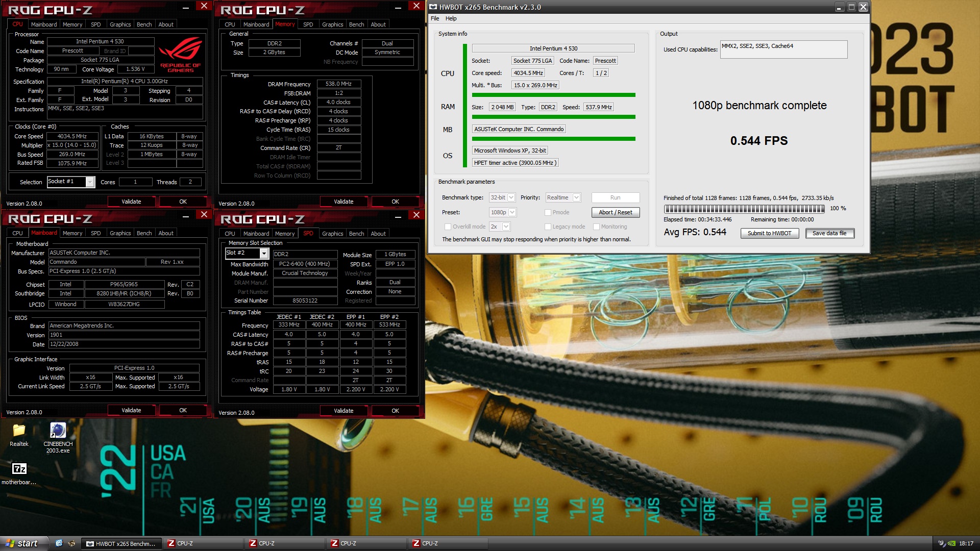980x551 pixels.
Task: Click the HWBOT x265 Benchmark title bar icon
Action: point(433,7)
